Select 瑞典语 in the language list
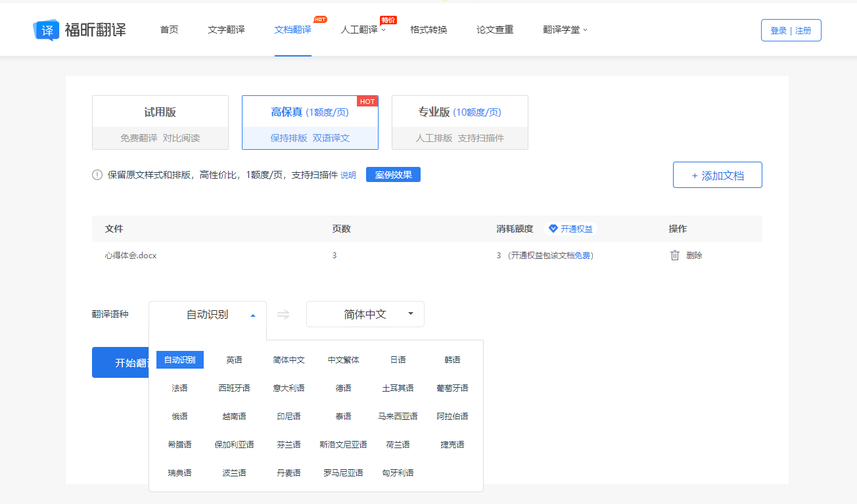 click(180, 473)
